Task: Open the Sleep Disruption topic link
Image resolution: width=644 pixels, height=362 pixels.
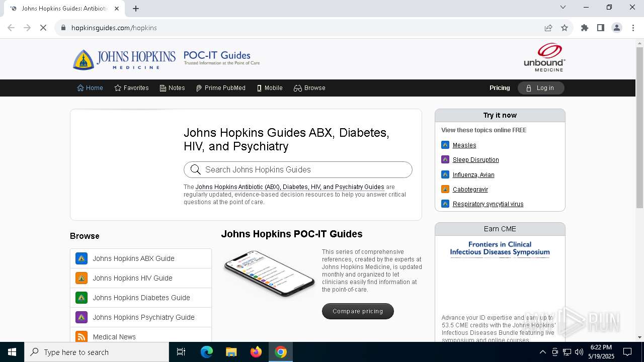Action: 476,159
